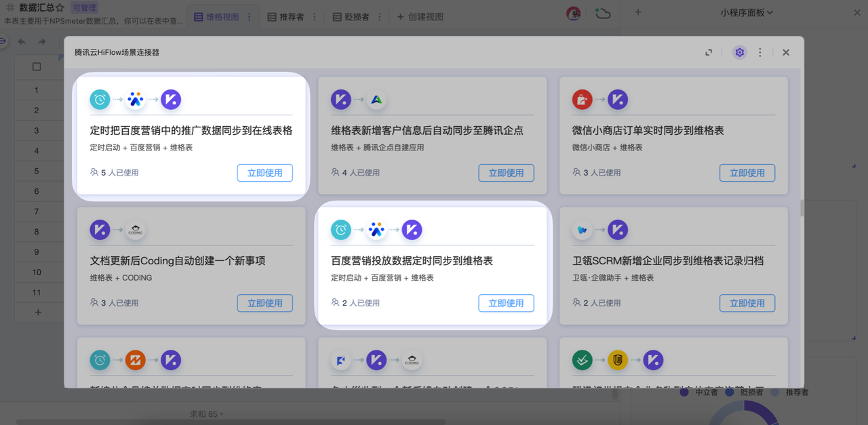Open the hexagon settings icon in the dialog header
868x425 pixels.
(739, 52)
